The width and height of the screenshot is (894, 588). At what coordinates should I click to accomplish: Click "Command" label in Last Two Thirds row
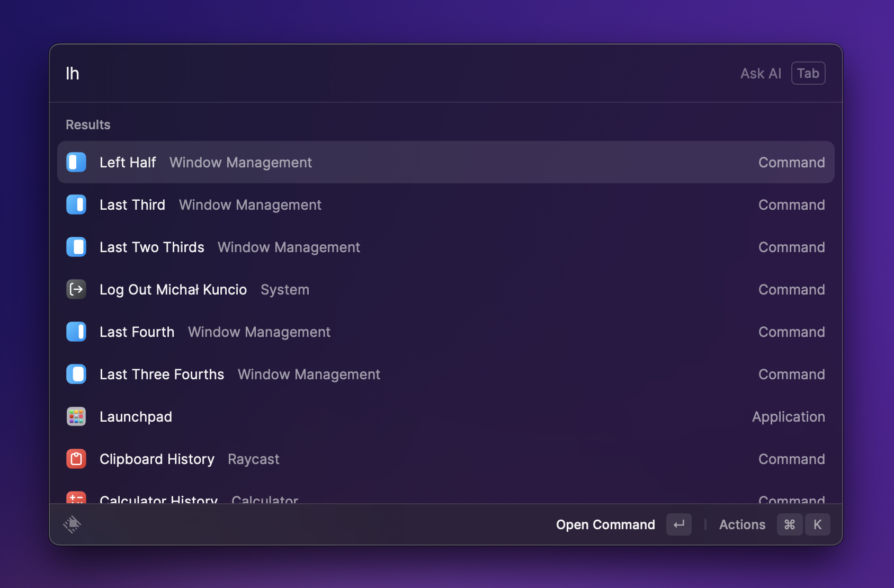point(792,247)
